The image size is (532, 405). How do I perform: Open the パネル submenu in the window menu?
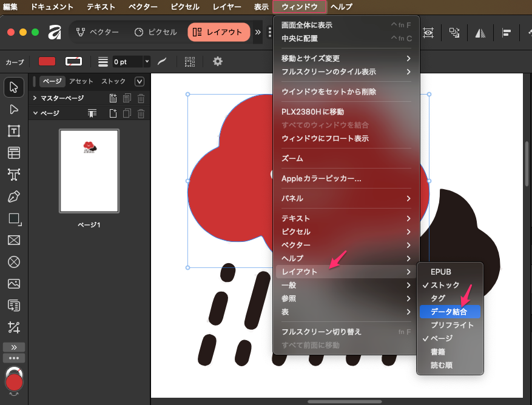coord(346,198)
